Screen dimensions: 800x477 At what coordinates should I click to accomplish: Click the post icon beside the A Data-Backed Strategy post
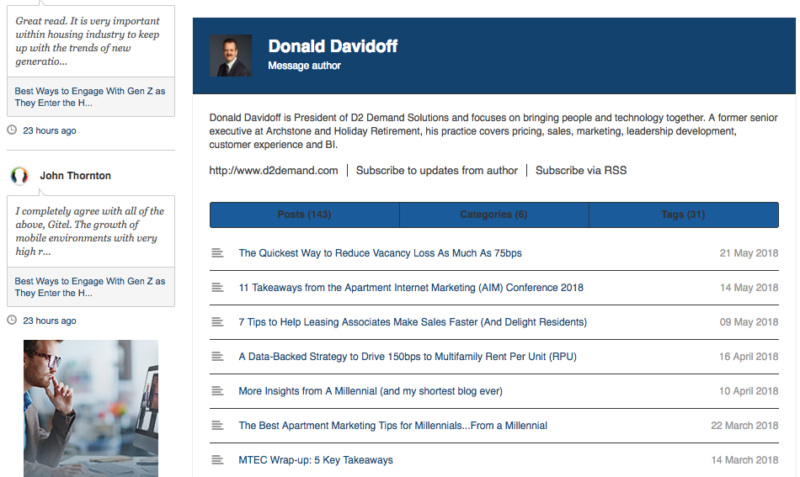(x=217, y=356)
